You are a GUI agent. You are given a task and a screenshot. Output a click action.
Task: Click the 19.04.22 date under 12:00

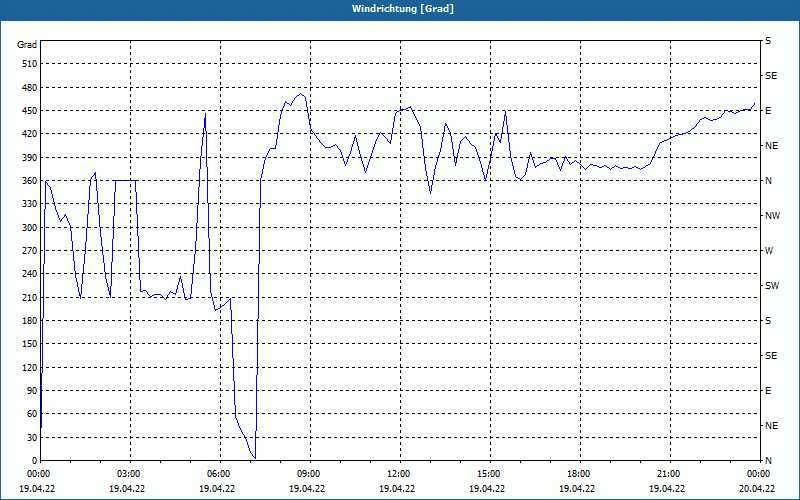397,488
